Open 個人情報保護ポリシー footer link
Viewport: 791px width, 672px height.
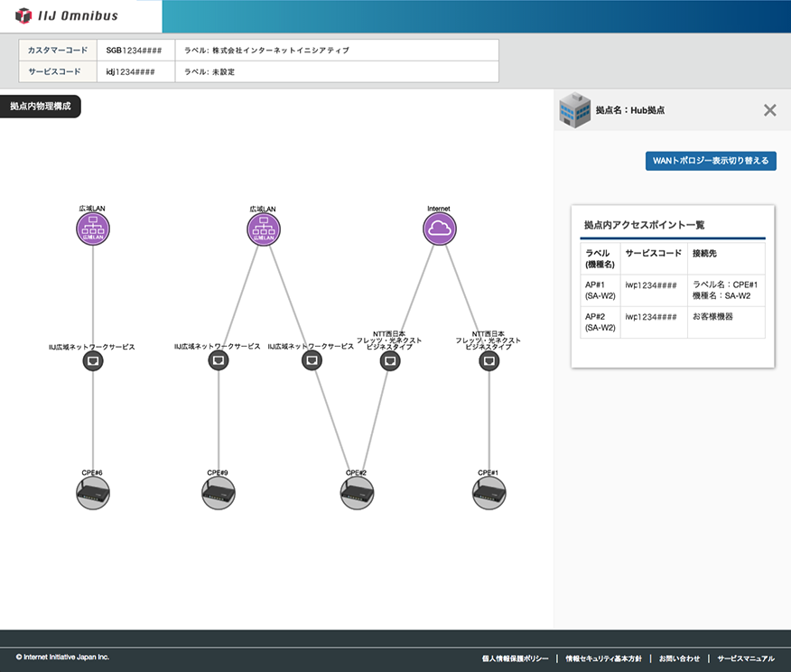(x=515, y=658)
